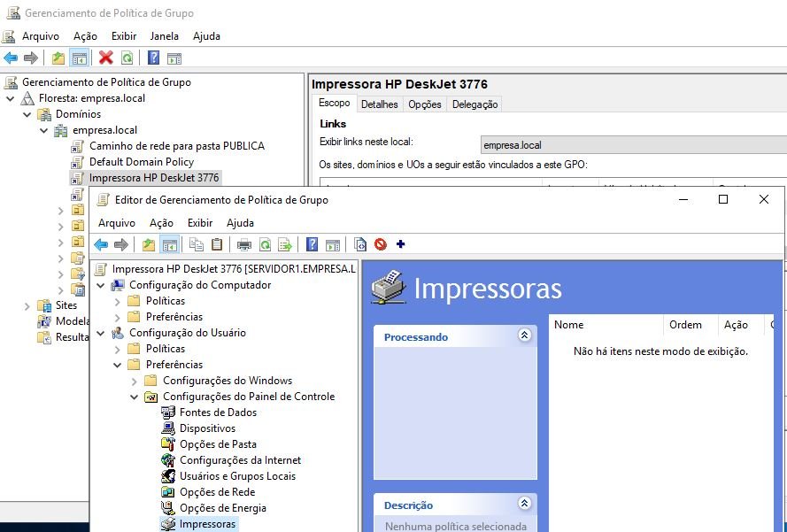Open Arquivo menu in Group Policy Management
This screenshot has width=787, height=532.
tap(40, 36)
